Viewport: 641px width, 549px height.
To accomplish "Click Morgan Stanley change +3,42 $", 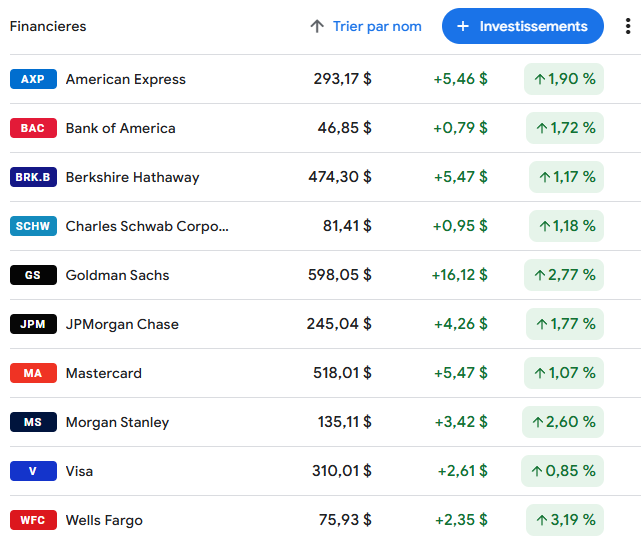I will tap(461, 422).
